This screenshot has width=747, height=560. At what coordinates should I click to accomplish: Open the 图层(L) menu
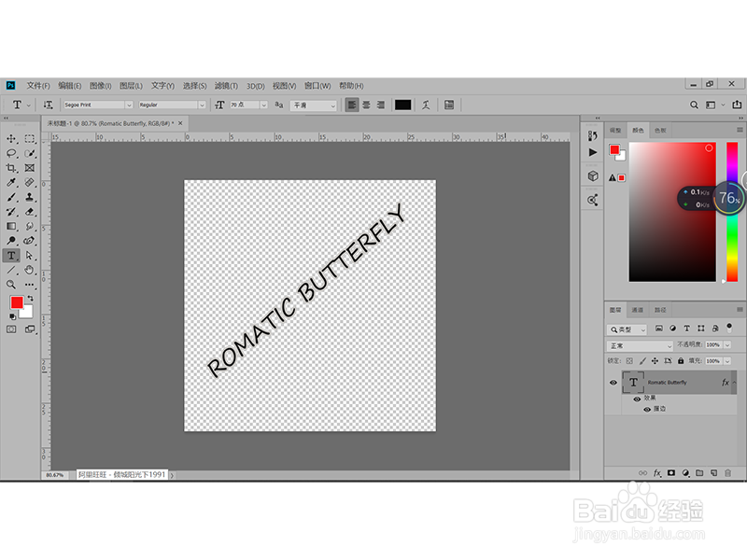point(131,86)
